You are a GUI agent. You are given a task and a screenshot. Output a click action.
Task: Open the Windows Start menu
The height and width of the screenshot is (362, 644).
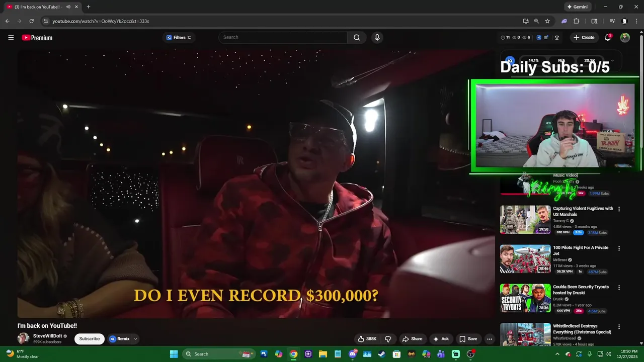click(x=174, y=354)
